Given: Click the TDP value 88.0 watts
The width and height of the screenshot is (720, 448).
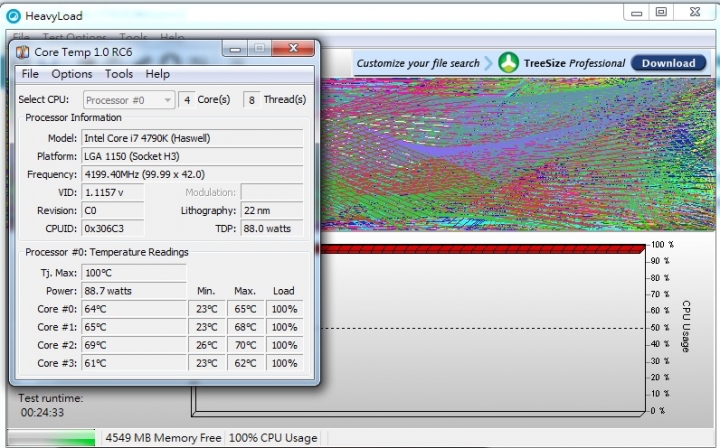Looking at the screenshot, I should coord(272,229).
